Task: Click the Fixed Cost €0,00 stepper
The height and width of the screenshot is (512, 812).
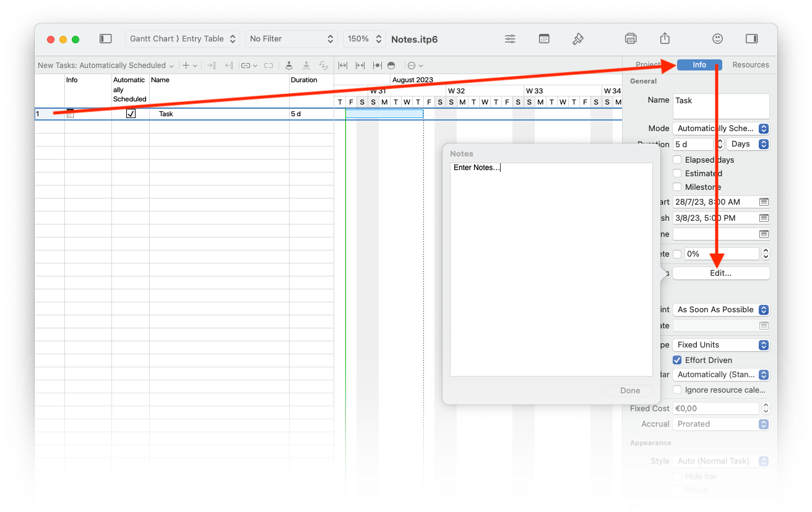Action: (x=766, y=408)
